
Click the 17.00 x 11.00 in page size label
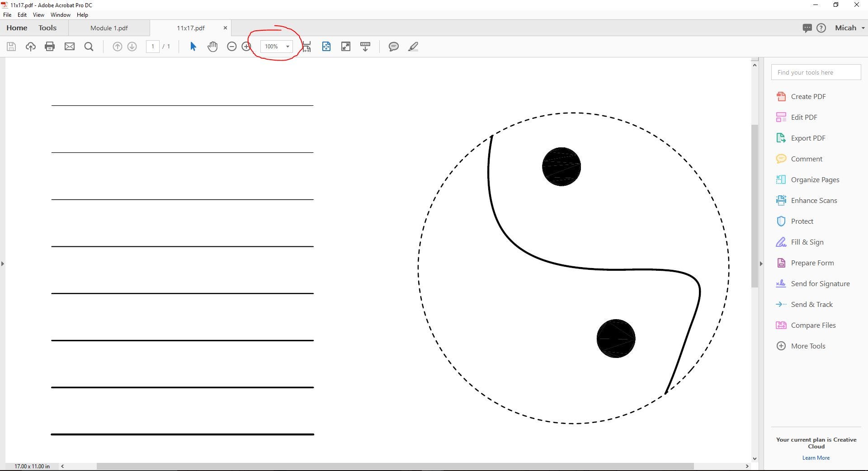click(32, 466)
